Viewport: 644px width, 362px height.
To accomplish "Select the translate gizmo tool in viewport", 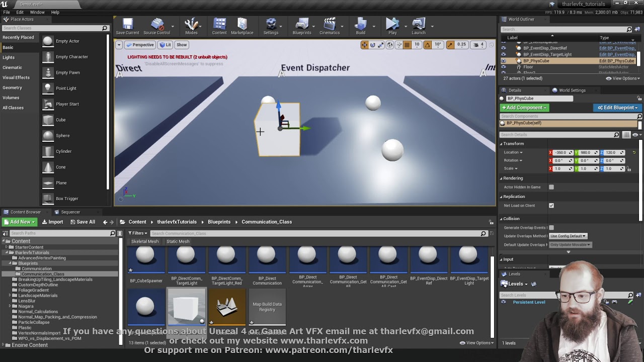I will [364, 45].
